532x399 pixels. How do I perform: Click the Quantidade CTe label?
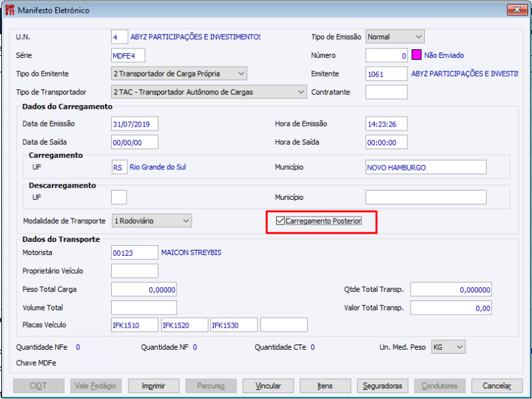click(x=280, y=347)
